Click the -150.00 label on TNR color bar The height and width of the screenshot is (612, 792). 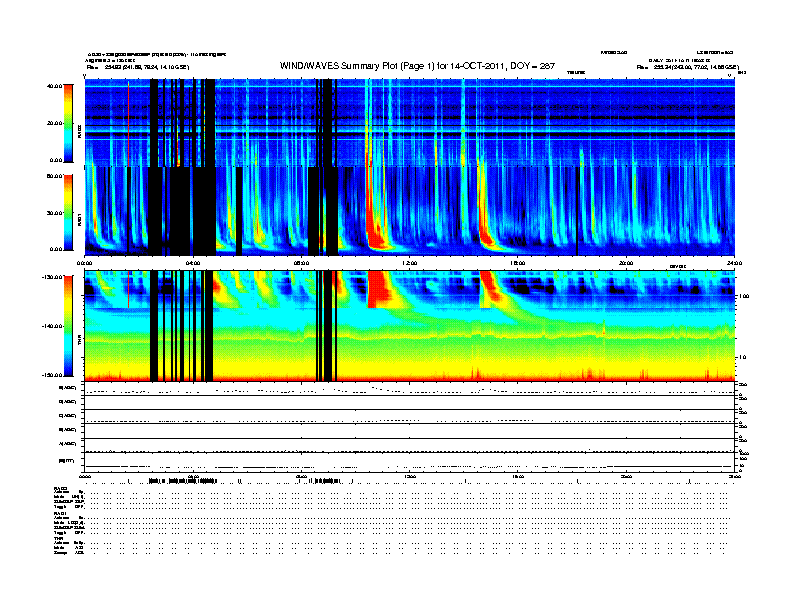(x=52, y=375)
